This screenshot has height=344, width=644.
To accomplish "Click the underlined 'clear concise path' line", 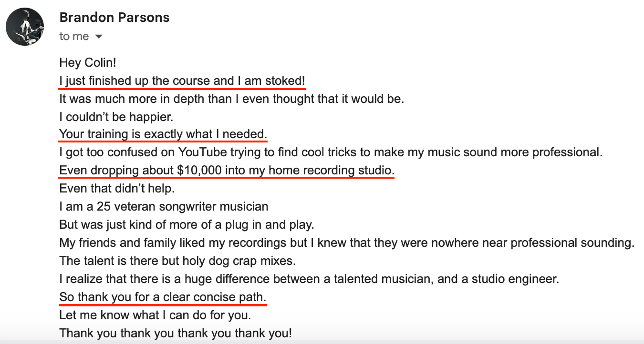I will (x=163, y=297).
